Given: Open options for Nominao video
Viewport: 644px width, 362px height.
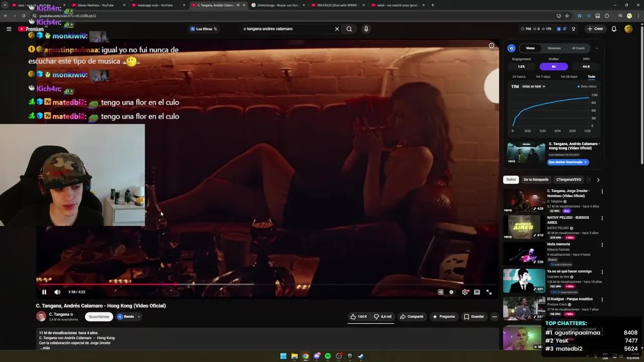Looking at the screenshot, I should point(602,192).
